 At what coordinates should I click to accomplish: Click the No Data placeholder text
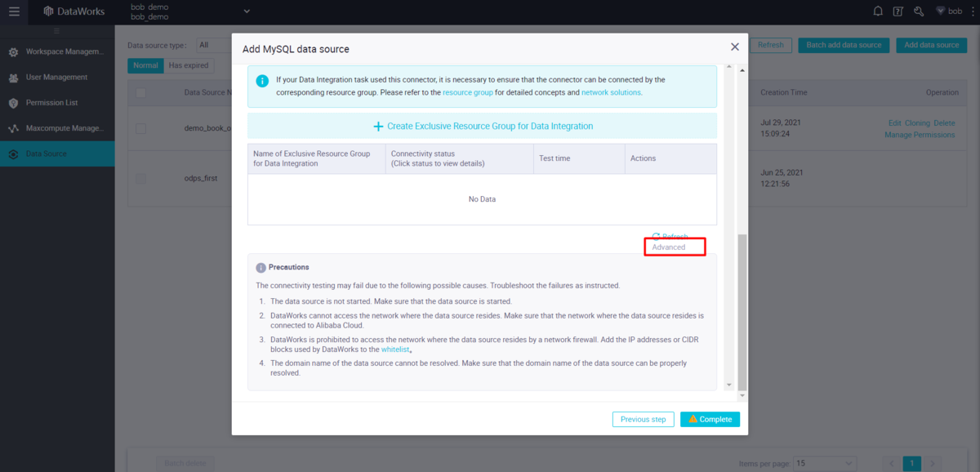click(x=482, y=199)
